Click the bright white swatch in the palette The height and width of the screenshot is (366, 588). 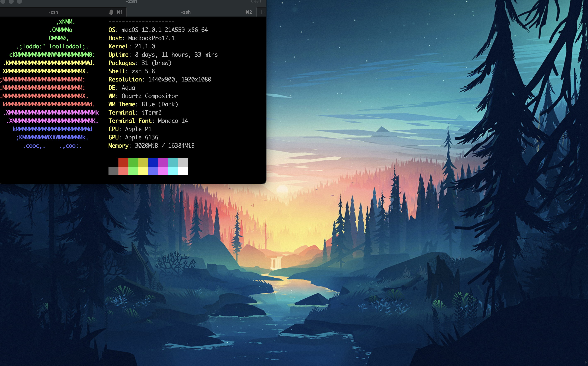tap(183, 171)
